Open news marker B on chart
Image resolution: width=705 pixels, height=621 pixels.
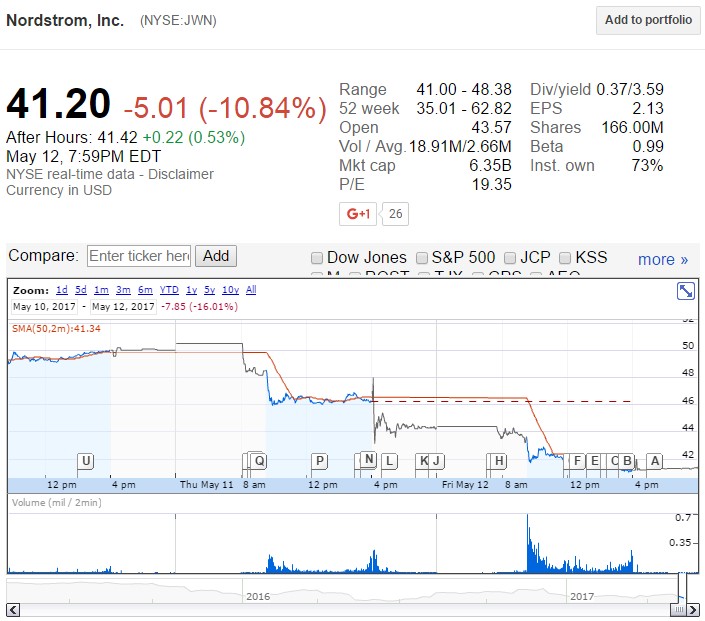pyautogui.click(x=627, y=461)
